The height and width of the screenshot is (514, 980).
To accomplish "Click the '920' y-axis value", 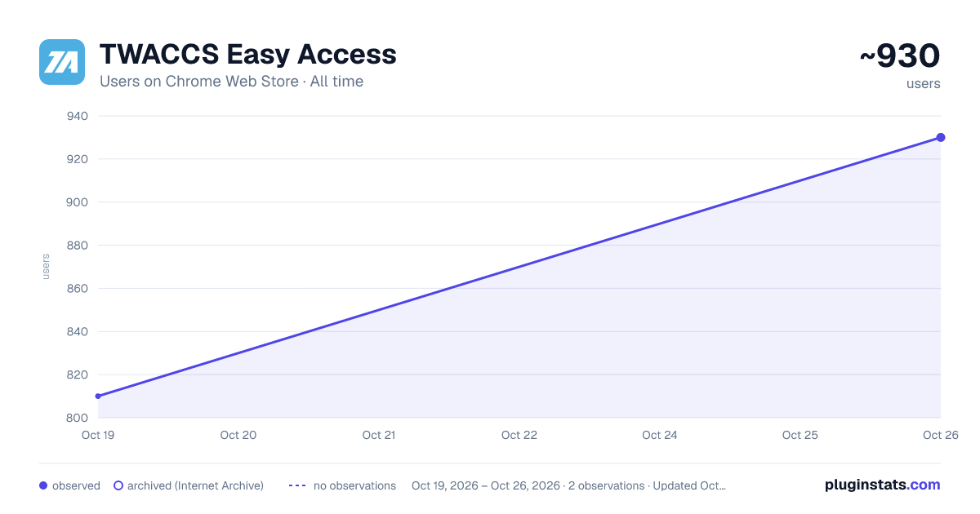I will 78,159.
